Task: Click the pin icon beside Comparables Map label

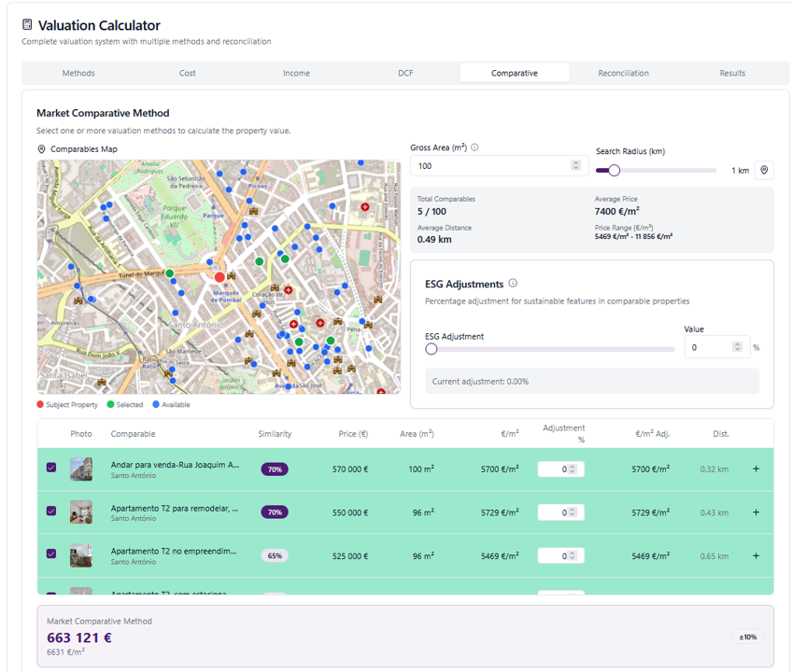Action: pyautogui.click(x=41, y=149)
